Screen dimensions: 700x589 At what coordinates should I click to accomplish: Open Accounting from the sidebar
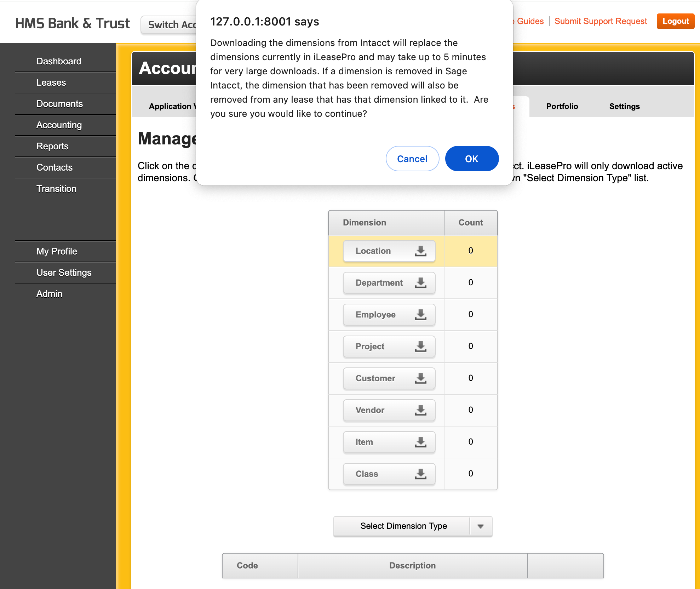(x=59, y=125)
